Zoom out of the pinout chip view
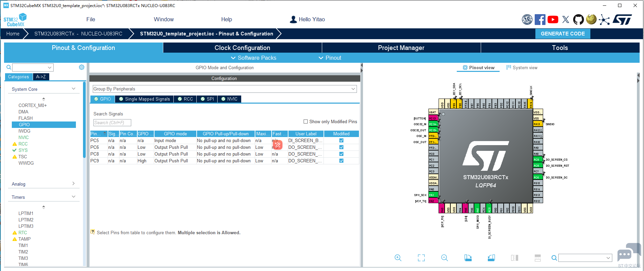This screenshot has height=271, width=644. (445, 258)
